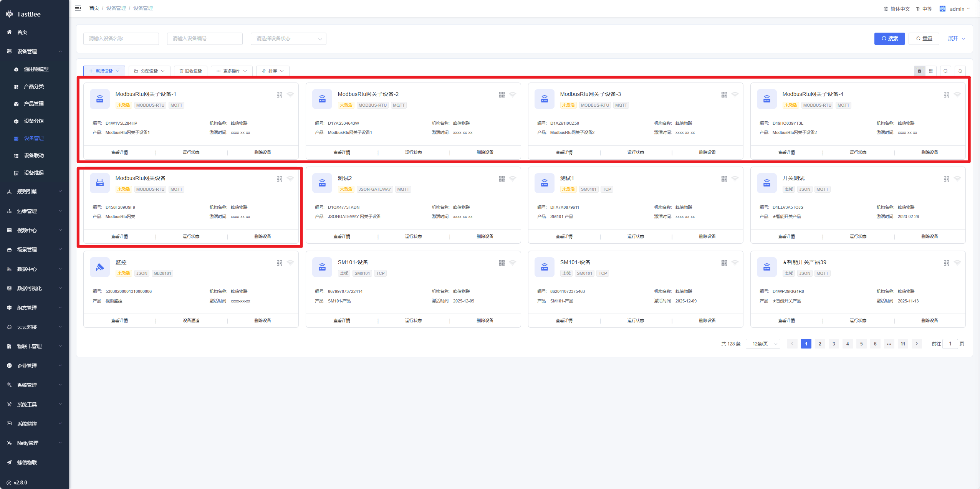Click language globe 简体中文 selector
The height and width of the screenshot is (489, 980).
897,9
